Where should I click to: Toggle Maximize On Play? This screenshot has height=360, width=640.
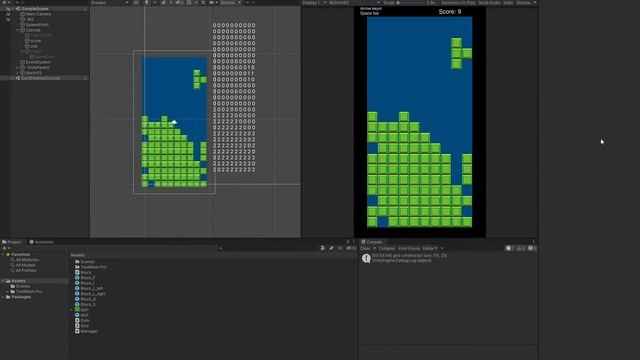pyautogui.click(x=458, y=3)
